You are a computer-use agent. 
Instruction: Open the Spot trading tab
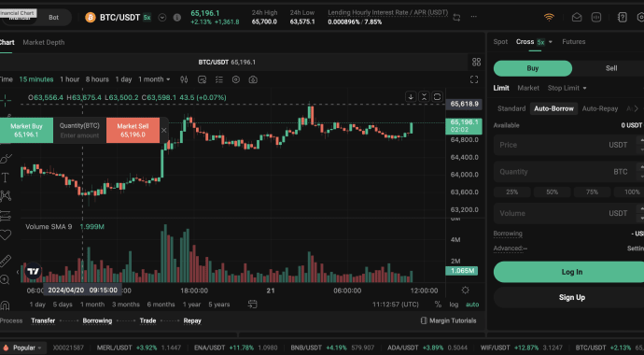500,41
